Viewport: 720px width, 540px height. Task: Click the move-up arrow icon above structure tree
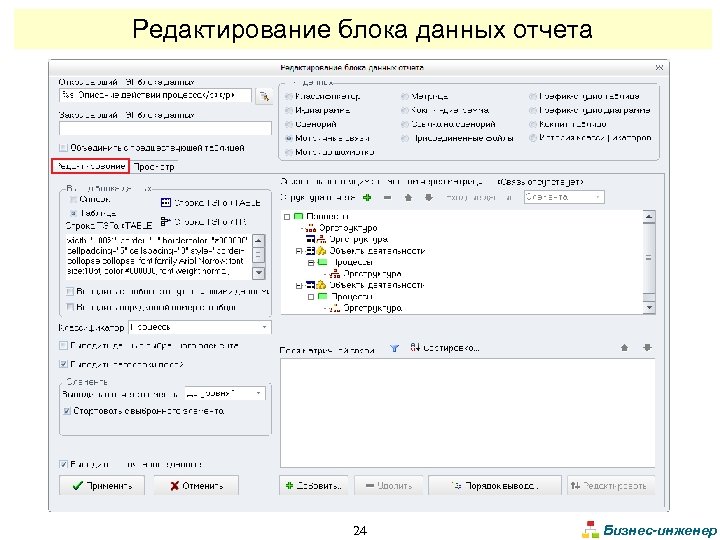click(408, 197)
